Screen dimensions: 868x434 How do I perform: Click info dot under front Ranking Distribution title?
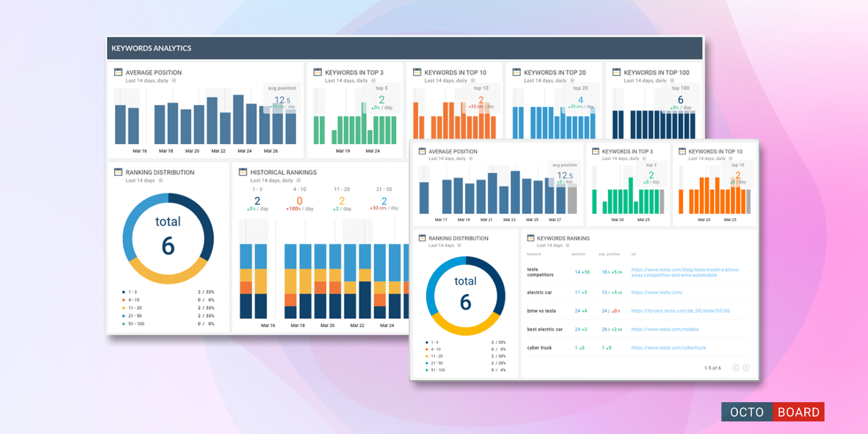459,245
